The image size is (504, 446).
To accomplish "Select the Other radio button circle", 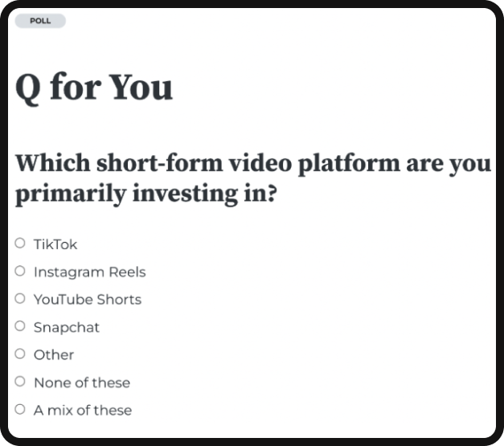I will pos(20,354).
